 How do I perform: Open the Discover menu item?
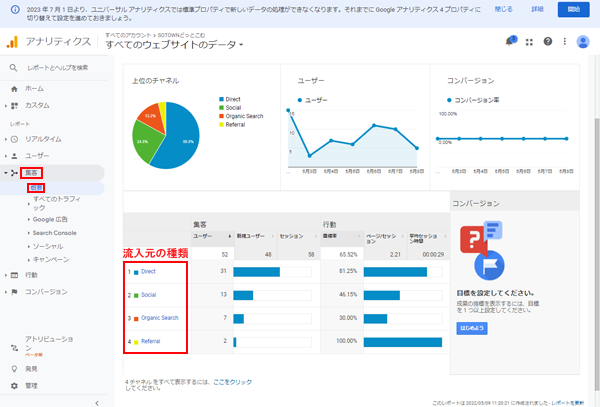31,369
